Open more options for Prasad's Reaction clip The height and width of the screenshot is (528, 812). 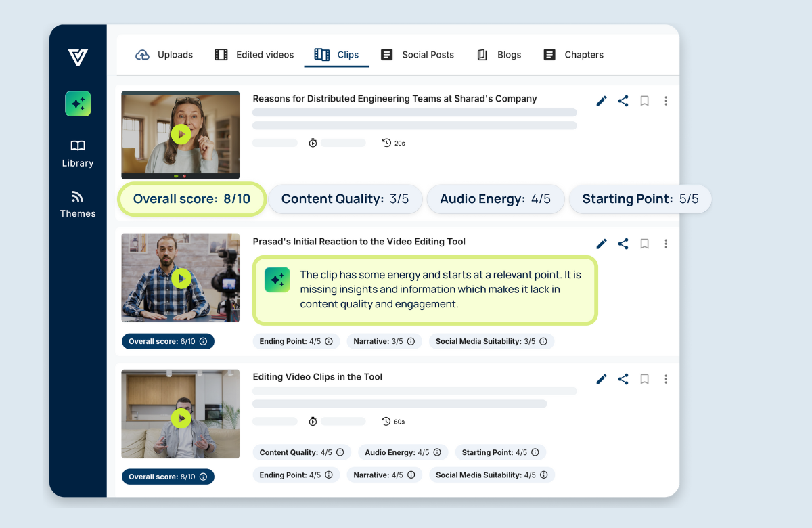click(666, 244)
